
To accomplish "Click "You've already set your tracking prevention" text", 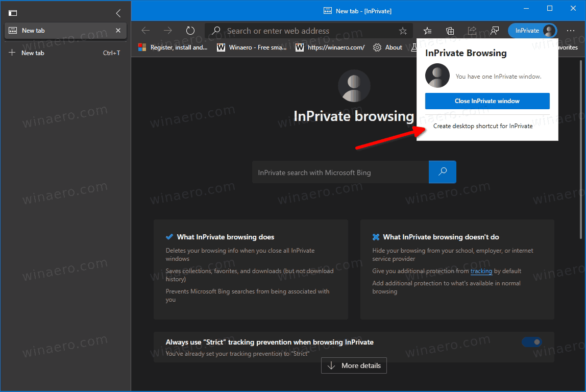I will point(237,354).
